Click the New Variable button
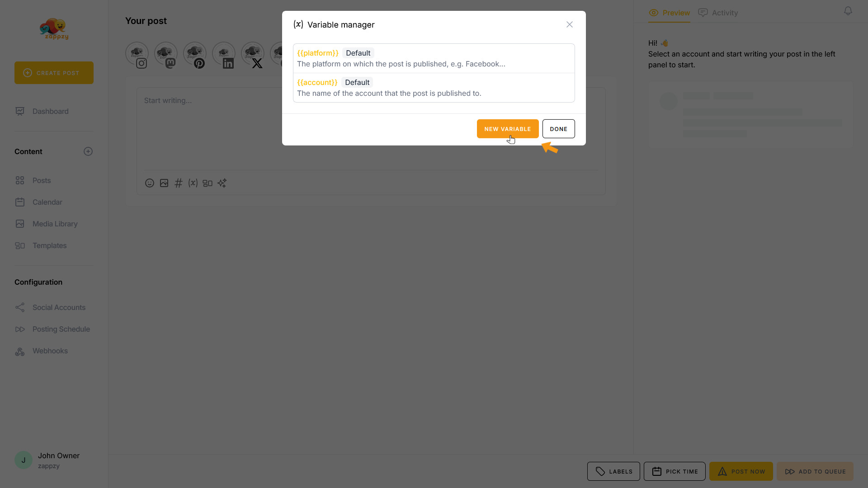Screen dimensions: 868x488 point(507,129)
